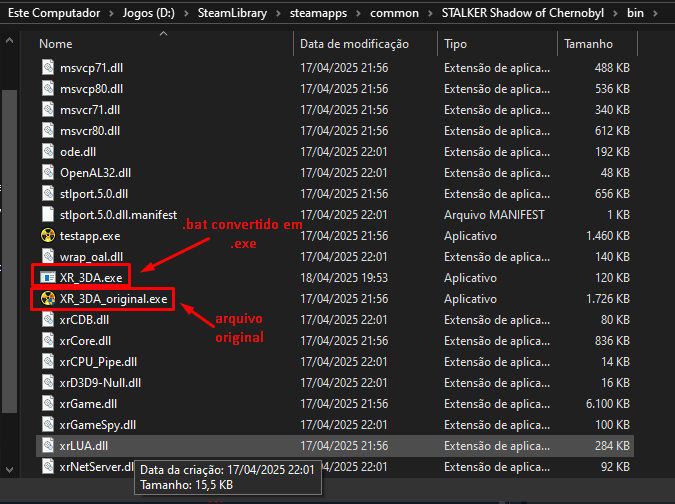
Task: Expand the chevron after common
Action: [x=430, y=13]
